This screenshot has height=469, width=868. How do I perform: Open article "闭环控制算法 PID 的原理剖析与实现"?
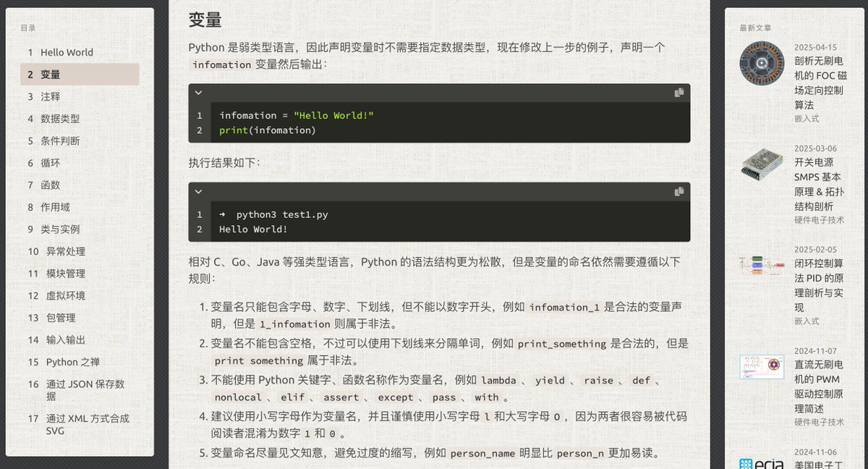pos(820,285)
